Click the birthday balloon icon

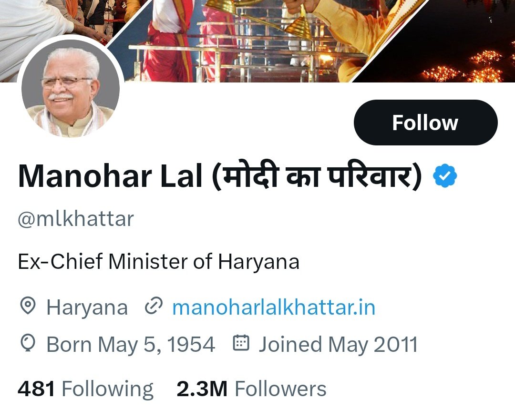[28, 343]
